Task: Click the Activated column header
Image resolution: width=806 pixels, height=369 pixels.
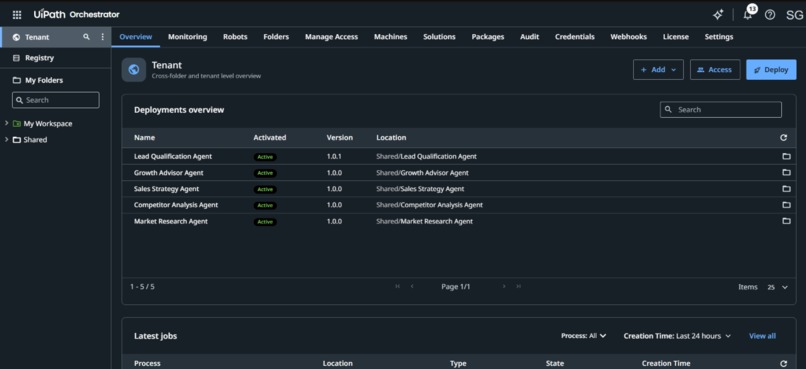Action: click(270, 138)
